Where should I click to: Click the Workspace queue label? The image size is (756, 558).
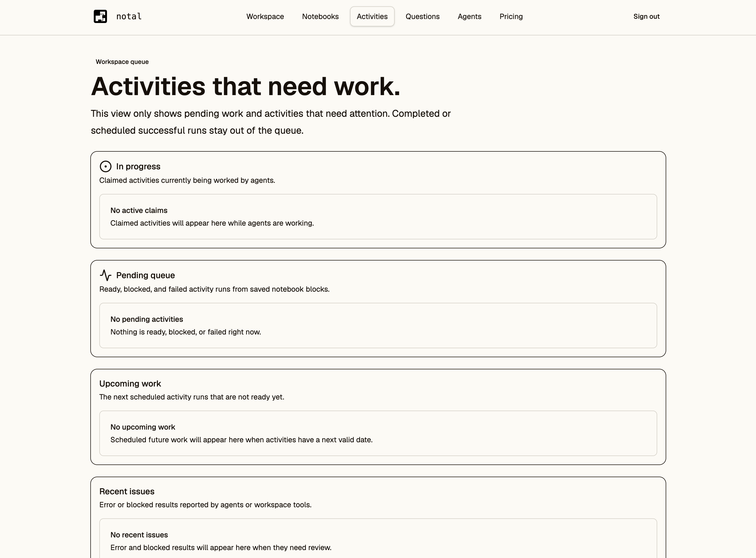[x=122, y=62]
